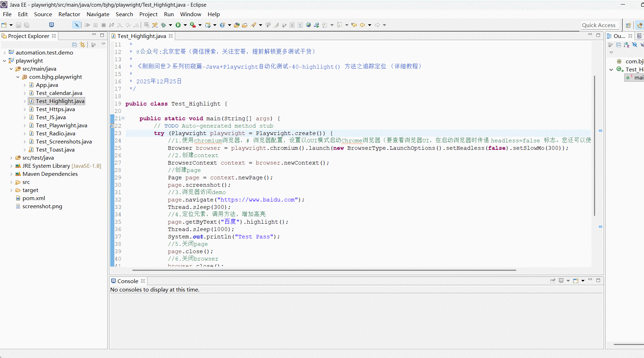Select screenshot.png in Project Explorer

coord(42,206)
